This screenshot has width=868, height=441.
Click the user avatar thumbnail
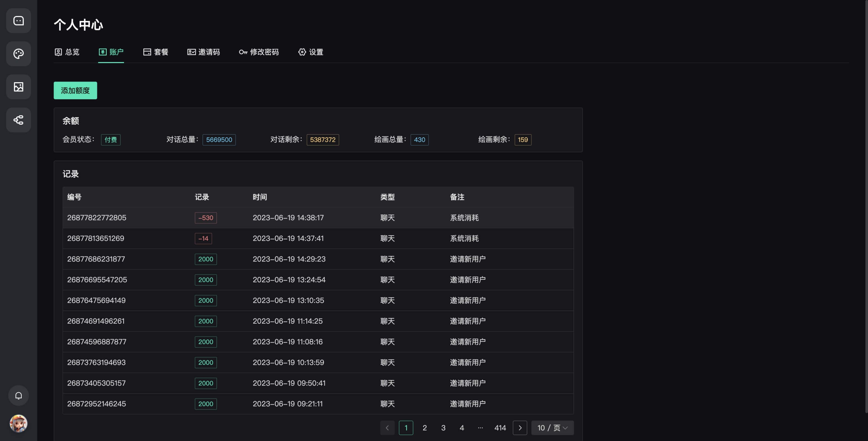pos(18,423)
